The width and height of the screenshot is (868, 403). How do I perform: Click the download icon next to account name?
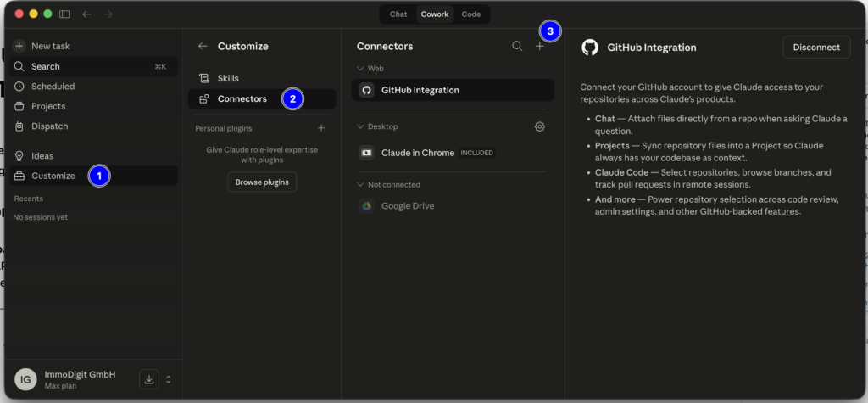(x=149, y=379)
